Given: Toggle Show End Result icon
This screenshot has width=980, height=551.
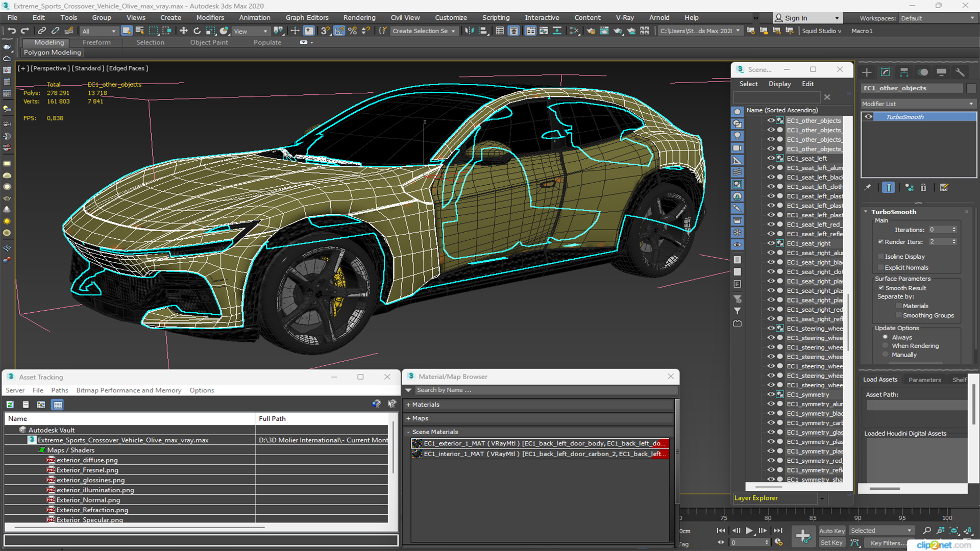Looking at the screenshot, I should pyautogui.click(x=889, y=187).
